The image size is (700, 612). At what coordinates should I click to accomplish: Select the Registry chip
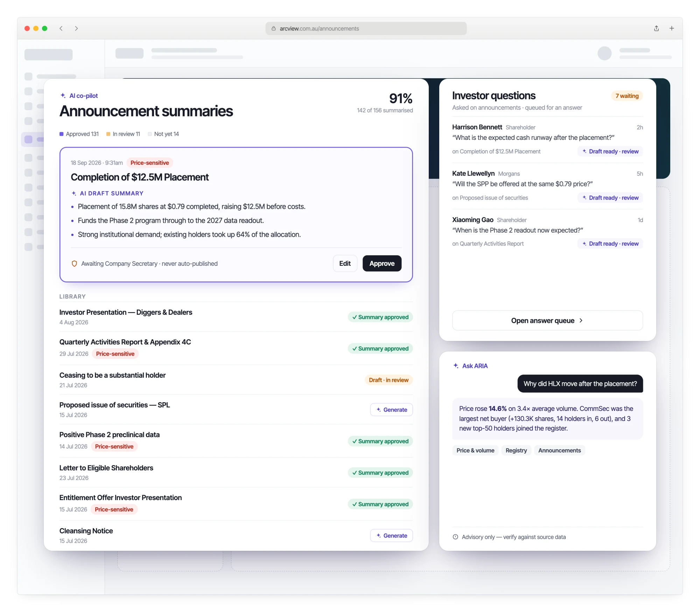click(516, 450)
